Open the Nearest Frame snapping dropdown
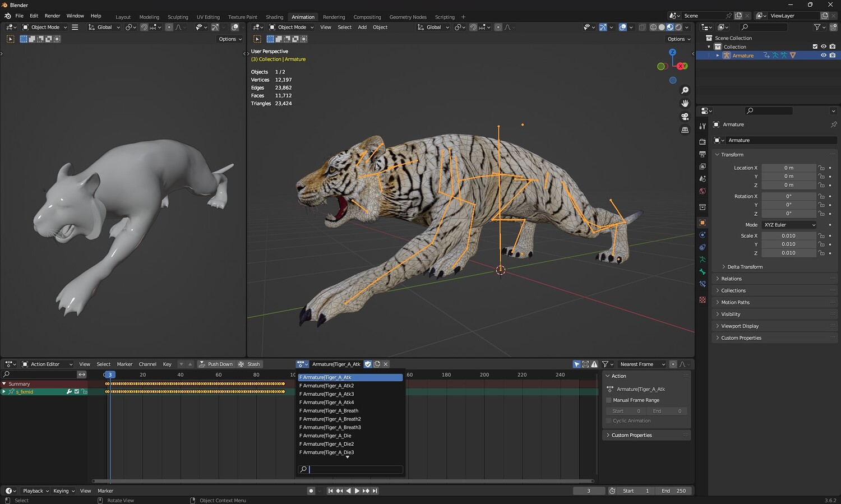841x504 pixels. [641, 364]
